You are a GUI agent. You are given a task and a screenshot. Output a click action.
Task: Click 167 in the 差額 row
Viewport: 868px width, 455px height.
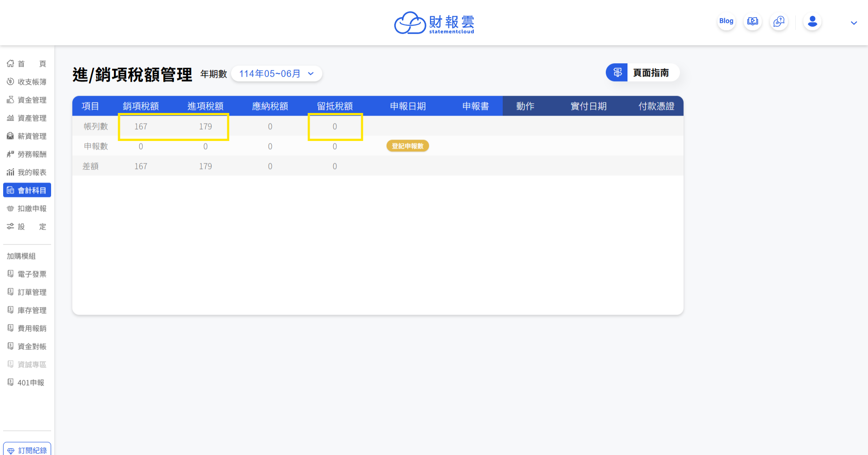[141, 166]
